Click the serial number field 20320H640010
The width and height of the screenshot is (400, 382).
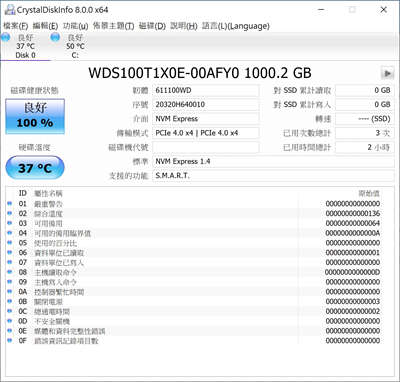coord(206,105)
